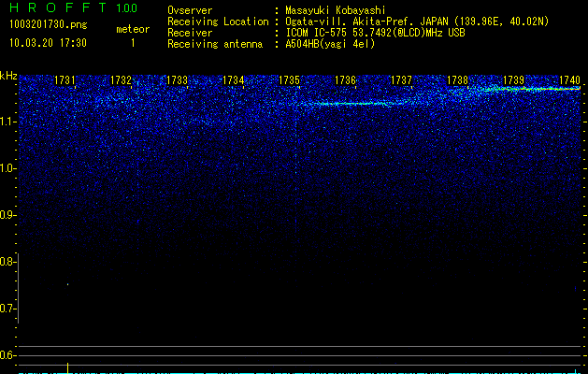Click the 1.0 kHz axis label
The image size is (588, 374).
coord(7,168)
